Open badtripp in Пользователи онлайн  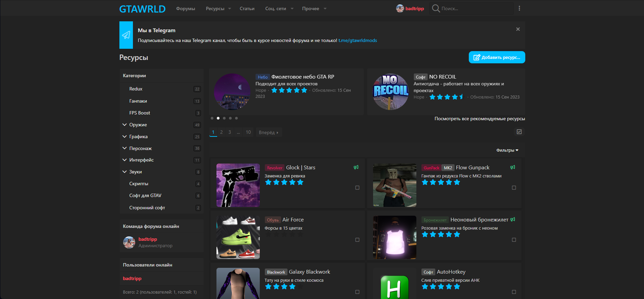[x=132, y=278]
